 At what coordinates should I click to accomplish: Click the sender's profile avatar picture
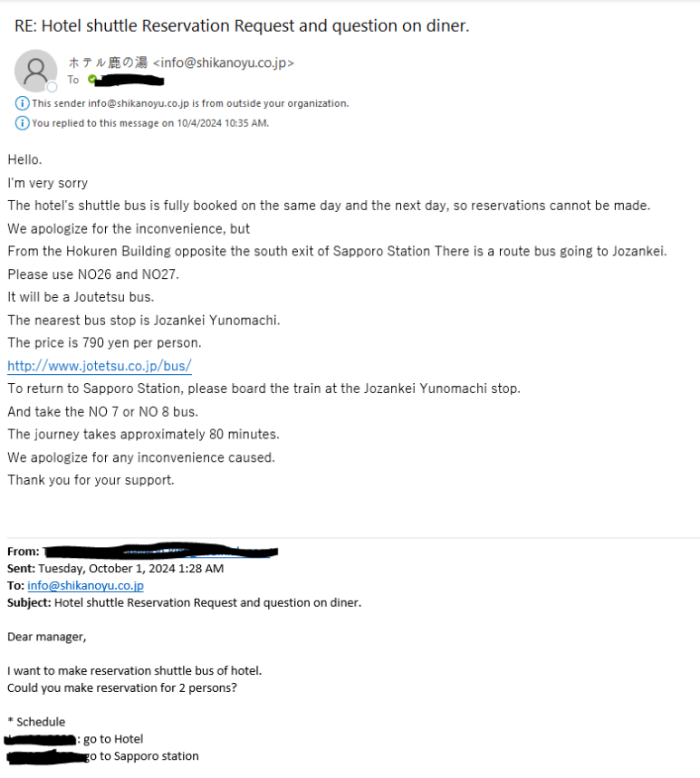(35, 71)
